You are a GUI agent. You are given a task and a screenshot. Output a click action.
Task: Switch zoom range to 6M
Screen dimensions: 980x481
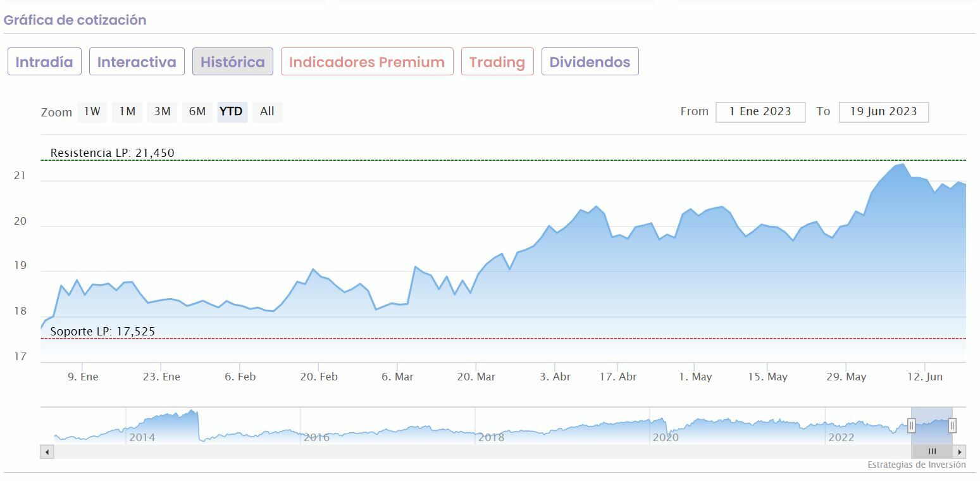[x=197, y=111]
